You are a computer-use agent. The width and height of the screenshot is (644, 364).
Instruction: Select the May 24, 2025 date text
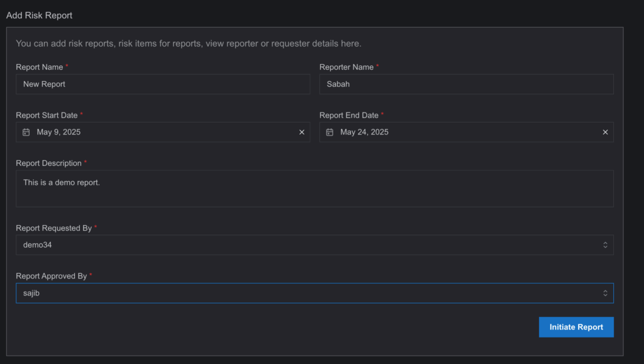(x=364, y=132)
